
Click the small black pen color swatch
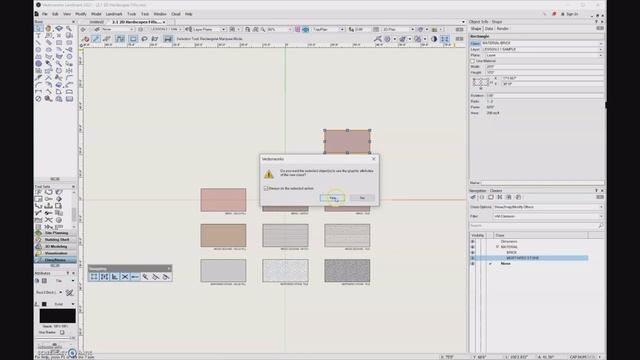pyautogui.click(x=44, y=304)
